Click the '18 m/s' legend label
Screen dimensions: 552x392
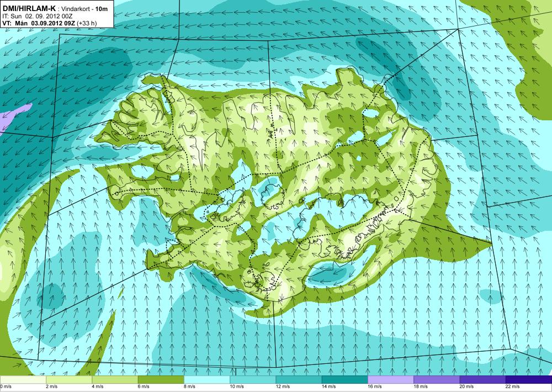[421, 386]
